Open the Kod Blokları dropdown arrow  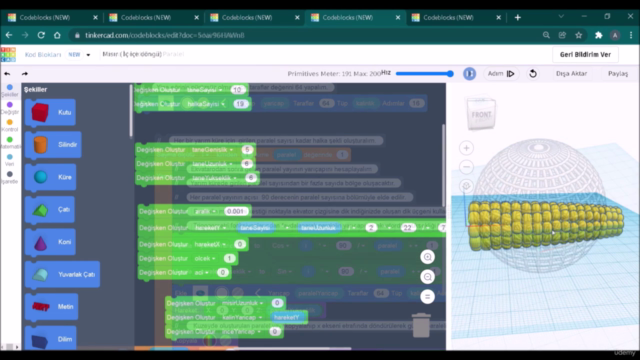(88, 55)
